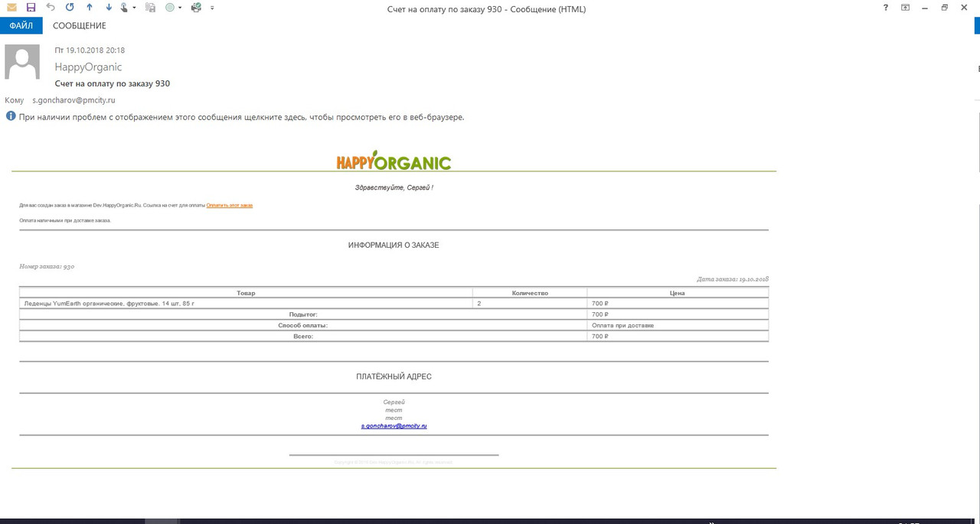Image resolution: width=980 pixels, height=524 pixels.
Task: Click subject line 'Счет на оплату по заказу 930'
Action: [113, 83]
